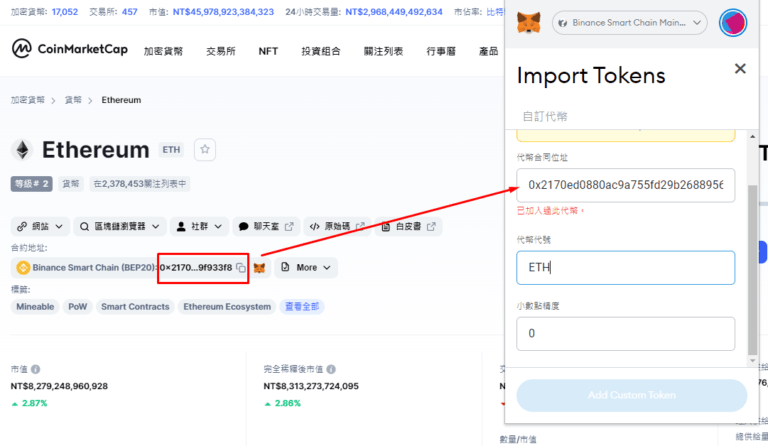Screen dimensions: 768x446
Task: Click the 代幣合同位址 address input field
Action: [x=625, y=185]
